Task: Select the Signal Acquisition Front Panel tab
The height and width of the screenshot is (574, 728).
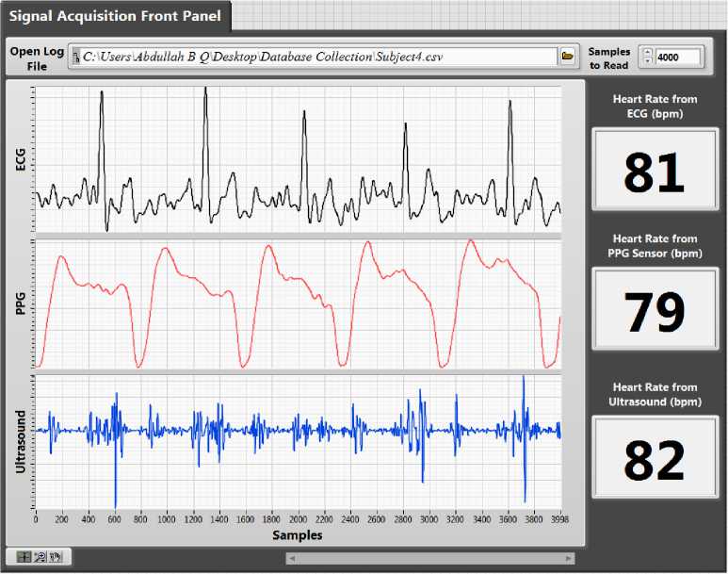Action: click(x=115, y=15)
